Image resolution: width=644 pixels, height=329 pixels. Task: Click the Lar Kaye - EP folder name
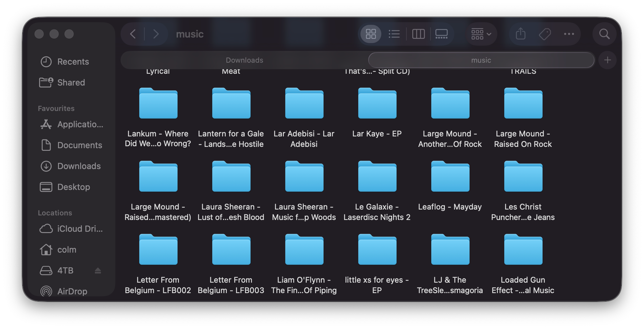(377, 134)
